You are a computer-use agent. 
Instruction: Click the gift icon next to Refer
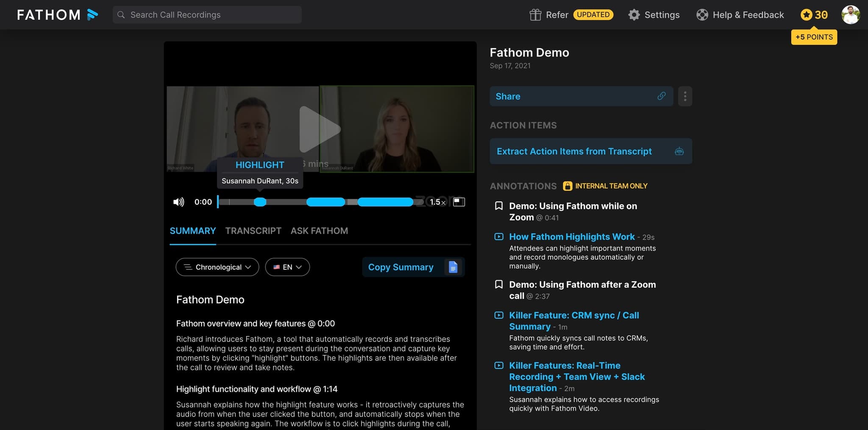point(535,15)
